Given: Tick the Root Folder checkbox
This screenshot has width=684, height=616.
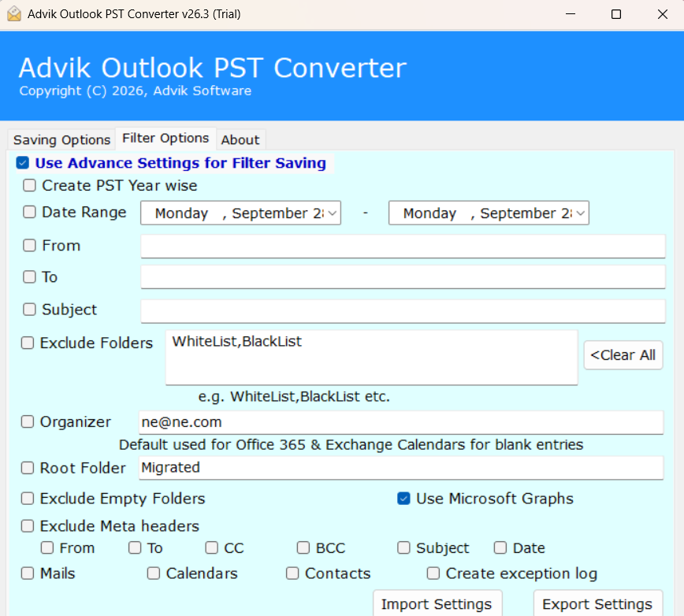Looking at the screenshot, I should (28, 468).
